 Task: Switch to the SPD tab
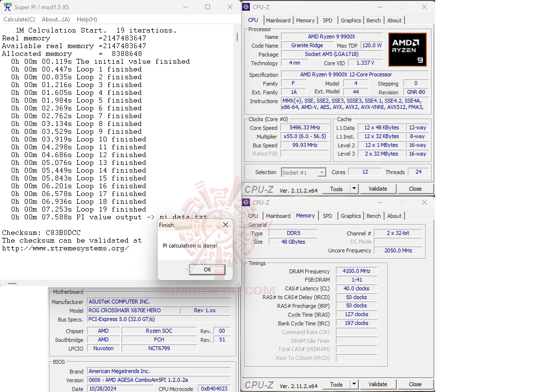click(x=328, y=20)
